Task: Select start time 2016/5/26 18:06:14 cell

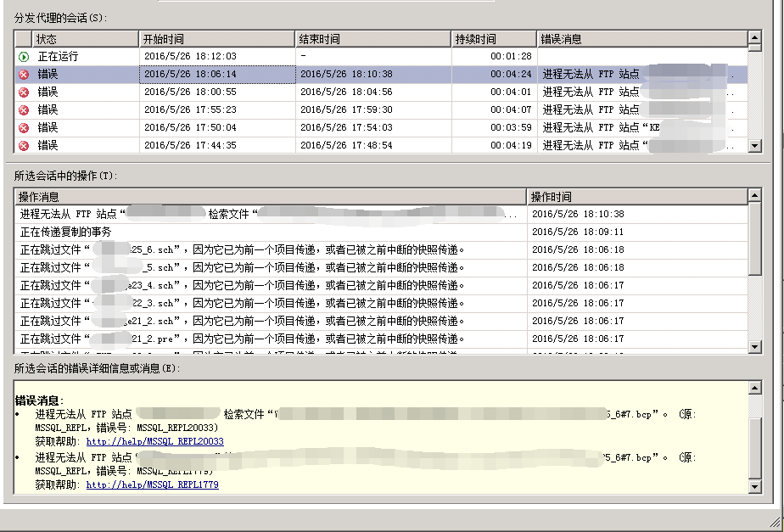Action: tap(217, 74)
